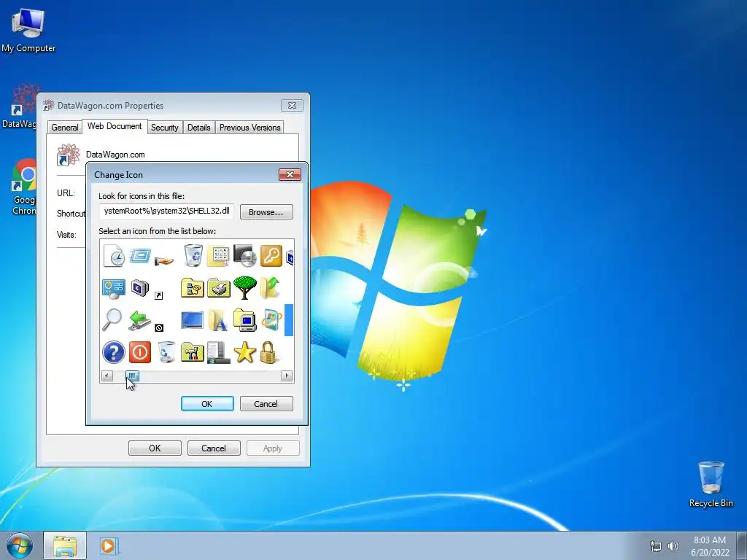Cancel the Change Icon dialog

point(266,404)
